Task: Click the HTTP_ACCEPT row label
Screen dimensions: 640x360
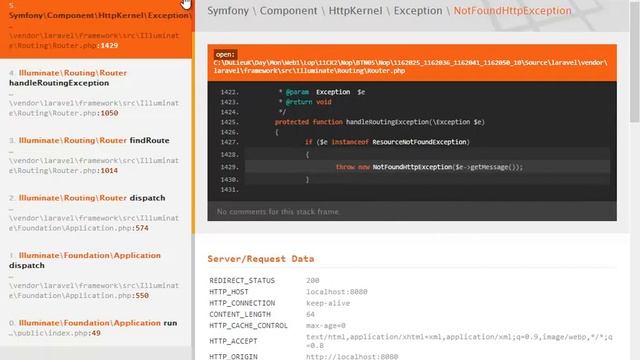Action: 233,341
